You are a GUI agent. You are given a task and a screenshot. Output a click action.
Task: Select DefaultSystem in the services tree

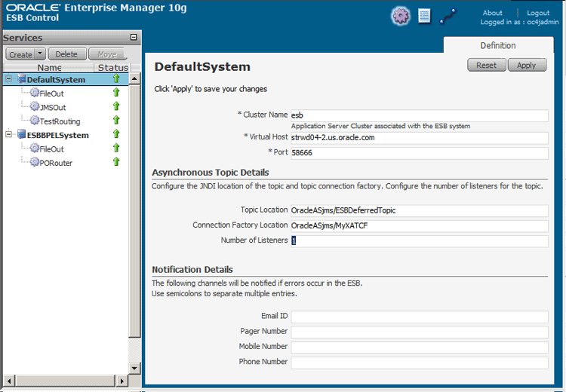tap(56, 80)
